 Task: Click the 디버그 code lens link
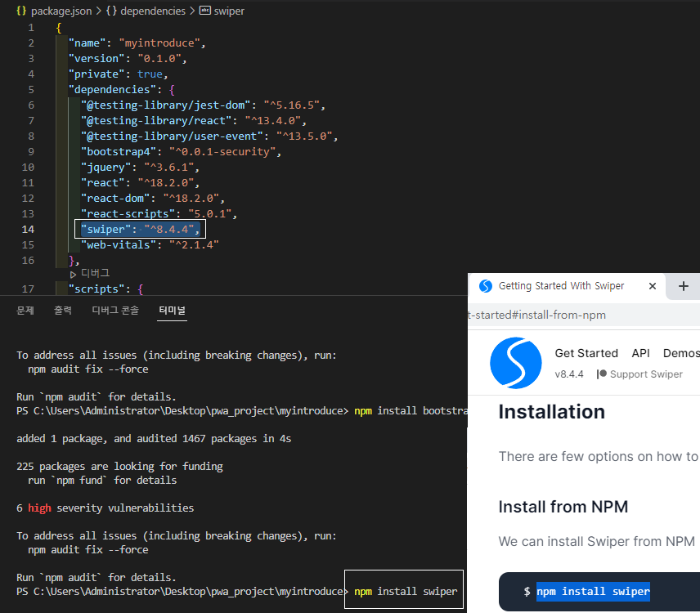95,273
